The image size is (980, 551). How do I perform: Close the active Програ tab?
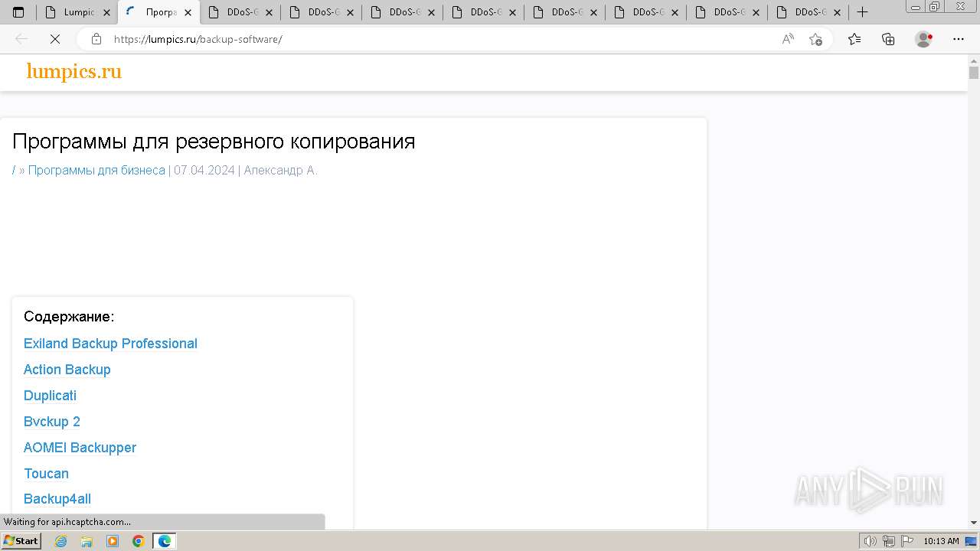[188, 12]
